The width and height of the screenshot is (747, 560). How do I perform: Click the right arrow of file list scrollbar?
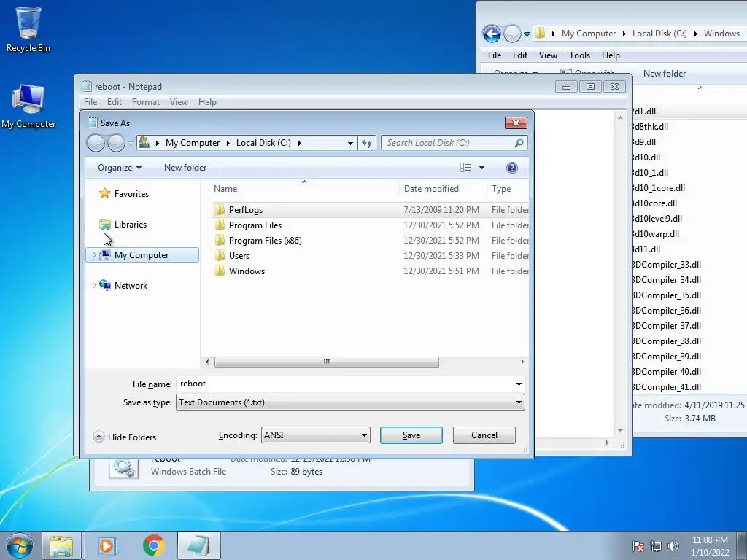(x=522, y=362)
